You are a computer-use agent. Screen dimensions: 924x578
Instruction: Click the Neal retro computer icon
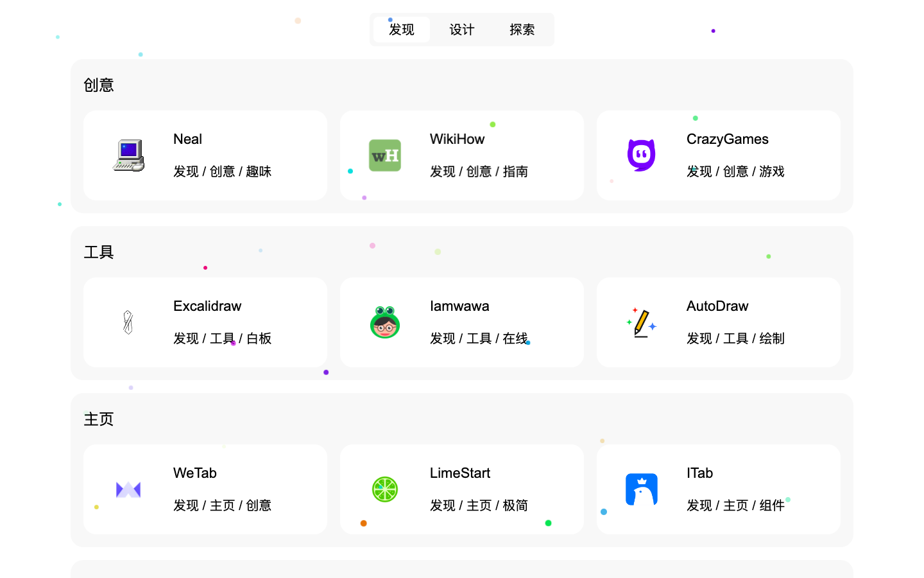pos(128,155)
